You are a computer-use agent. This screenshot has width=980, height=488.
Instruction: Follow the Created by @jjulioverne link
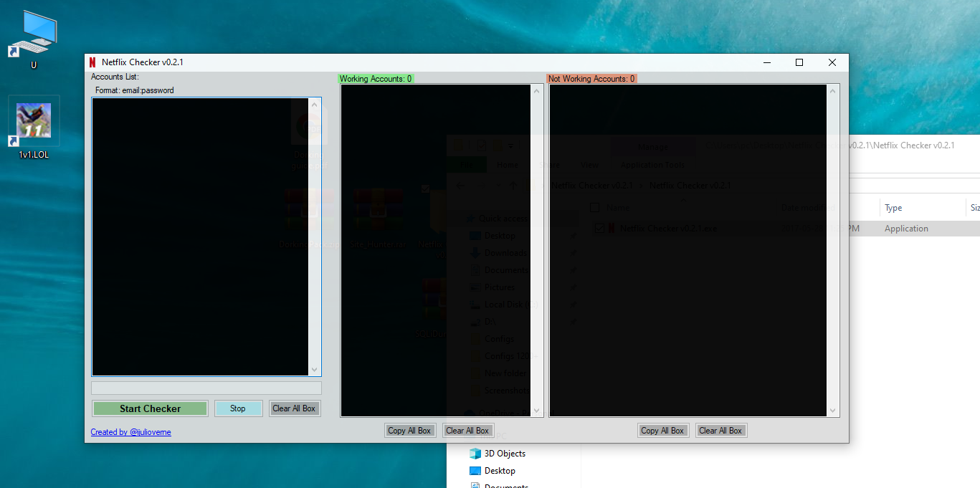point(131,432)
